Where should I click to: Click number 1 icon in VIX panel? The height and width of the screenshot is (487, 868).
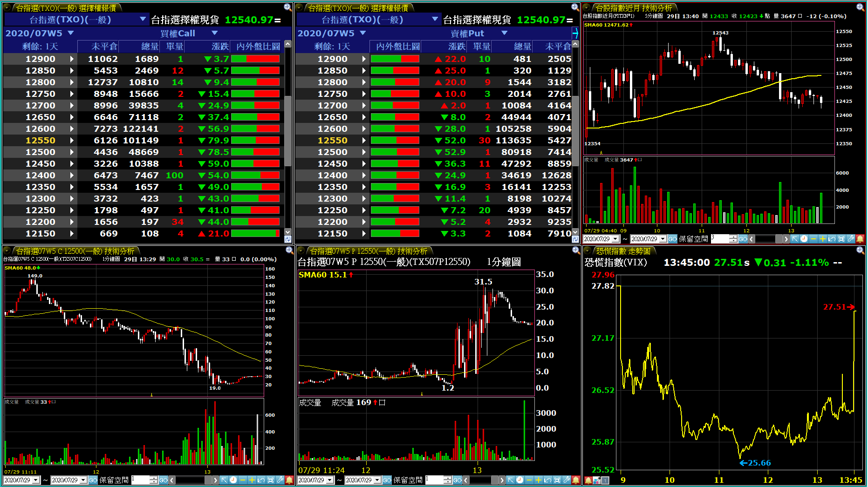click(605, 480)
